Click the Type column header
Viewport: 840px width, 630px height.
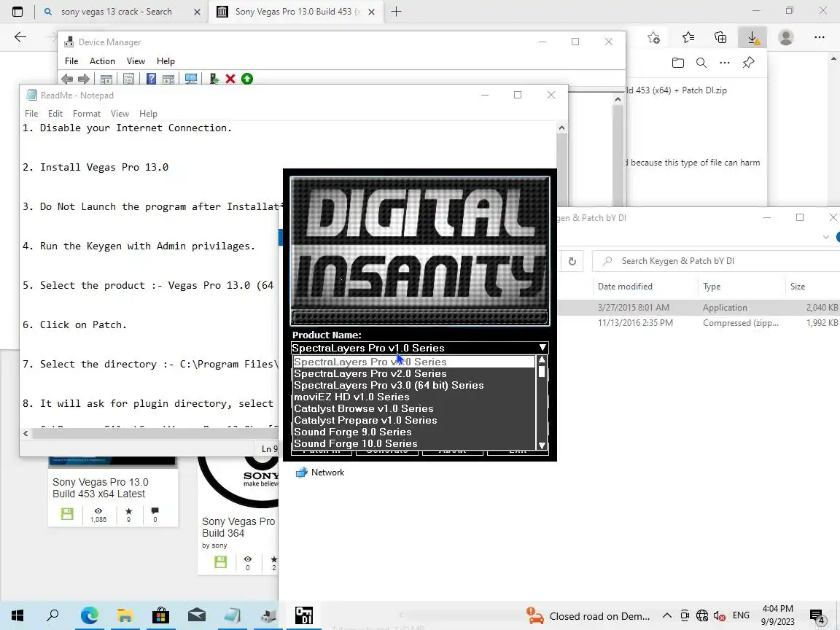click(712, 287)
